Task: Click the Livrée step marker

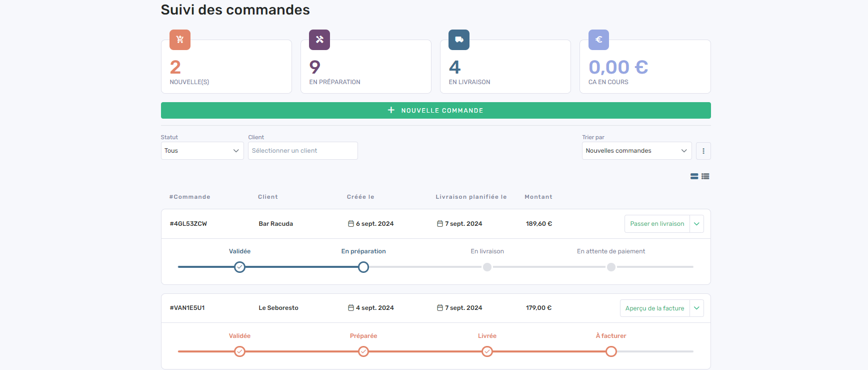Action: (x=487, y=351)
